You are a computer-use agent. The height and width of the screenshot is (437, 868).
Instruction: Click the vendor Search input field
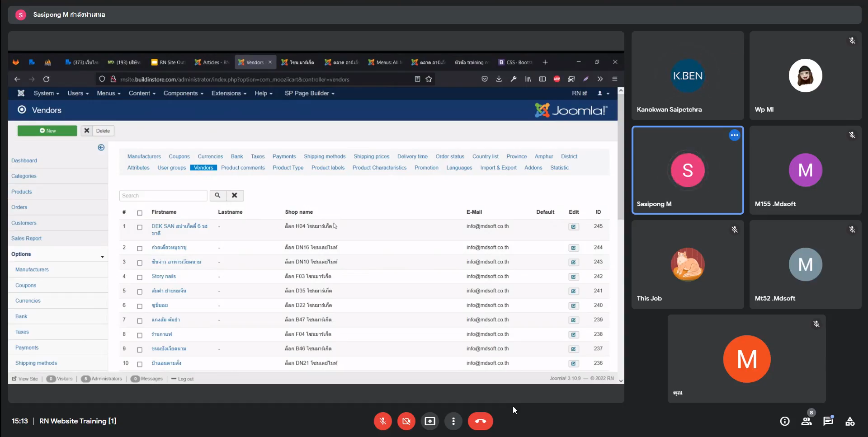[x=163, y=196]
